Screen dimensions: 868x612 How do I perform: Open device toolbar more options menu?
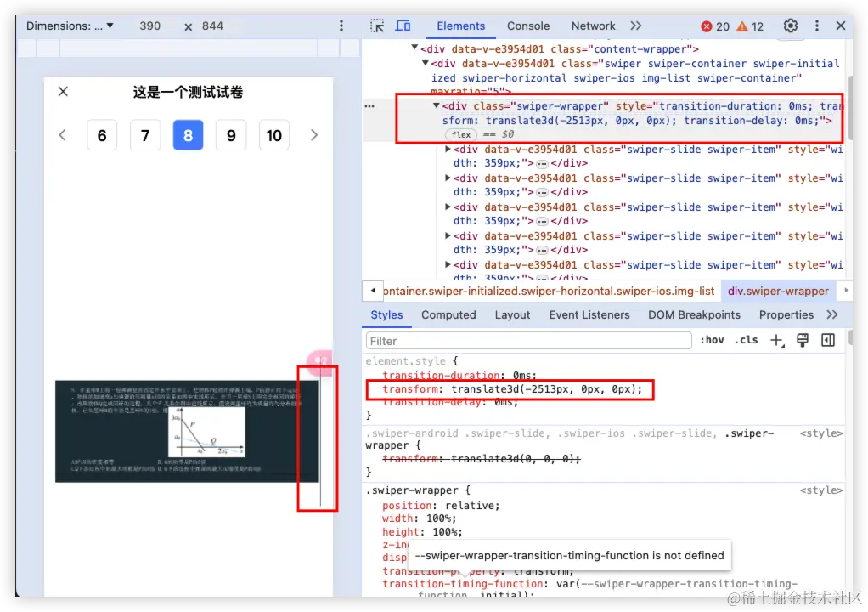coord(341,26)
